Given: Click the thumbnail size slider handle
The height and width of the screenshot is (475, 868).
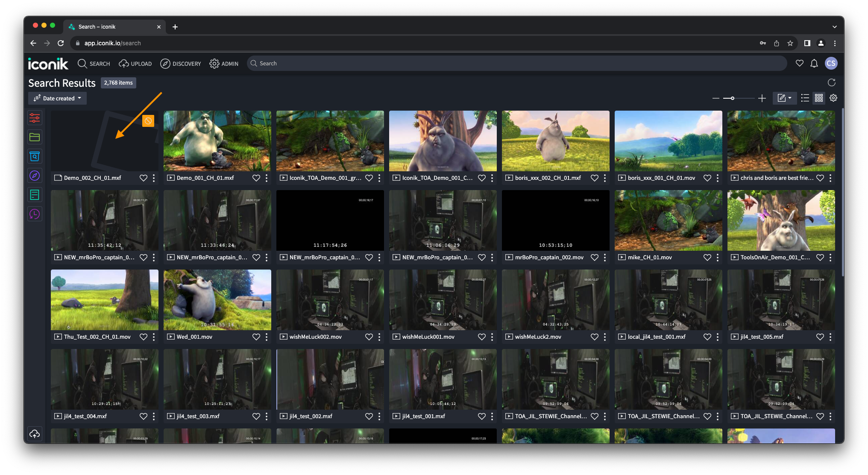Looking at the screenshot, I should pyautogui.click(x=732, y=98).
